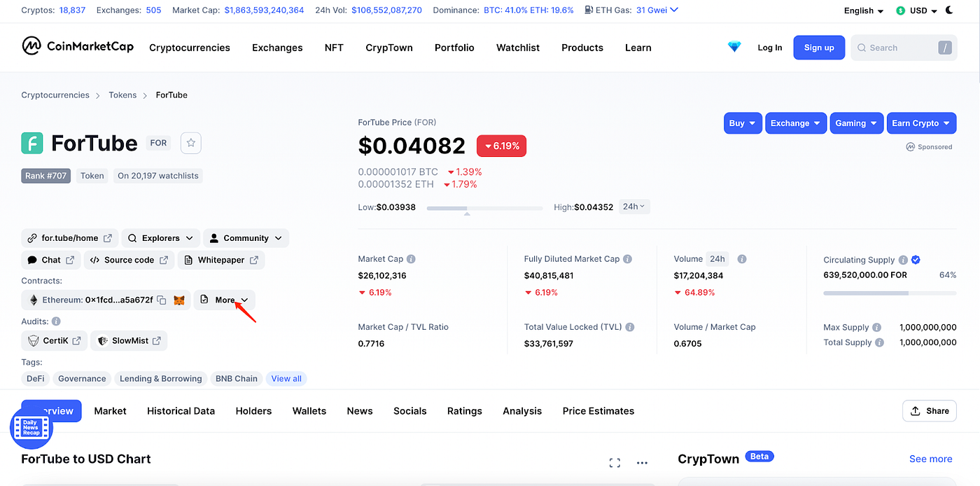
Task: Open the English language dropdown
Action: point(863,11)
